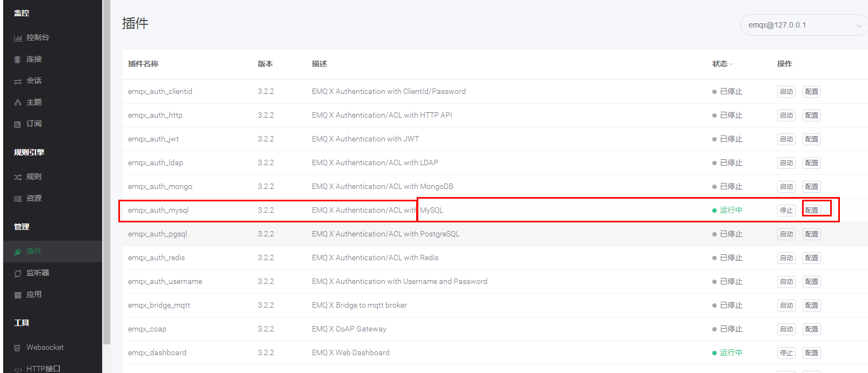This screenshot has height=373, width=868.
Task: Configure the emqx_coap plugin
Action: pyautogui.click(x=812, y=329)
